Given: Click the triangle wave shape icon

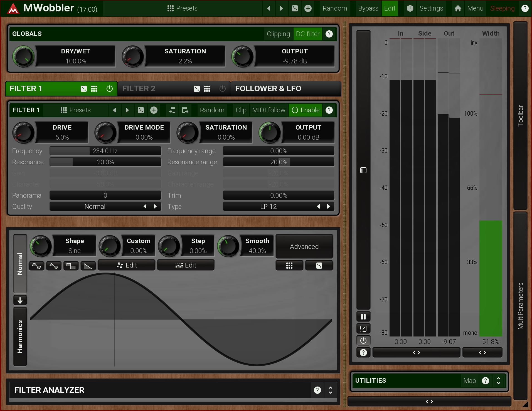Looking at the screenshot, I should pyautogui.click(x=54, y=266).
